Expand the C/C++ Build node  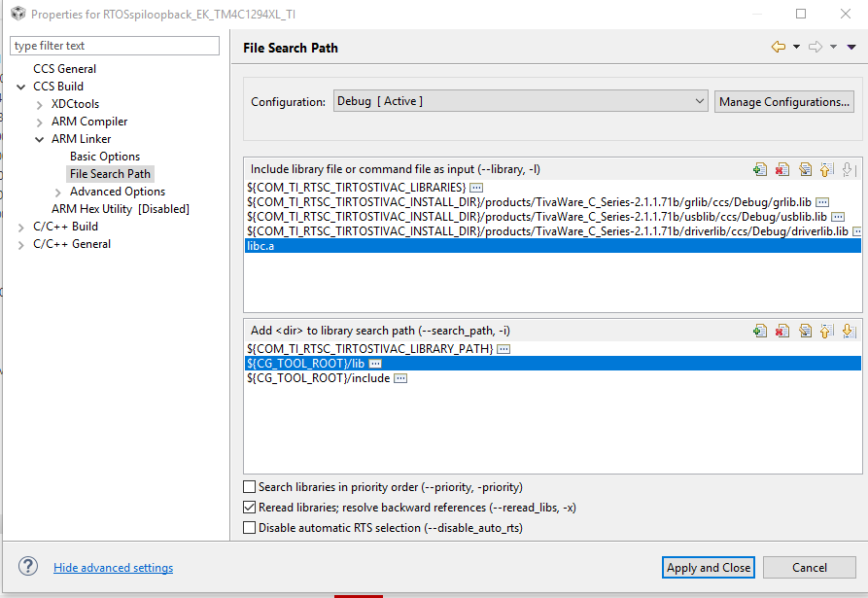point(21,227)
